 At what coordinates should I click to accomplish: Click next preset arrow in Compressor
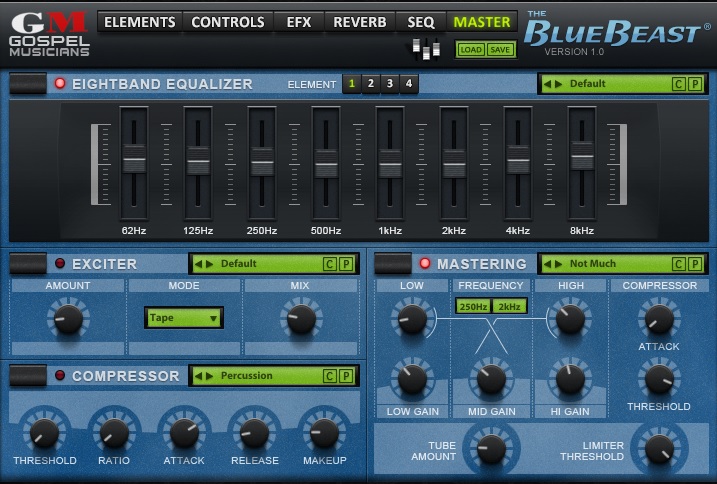[209, 376]
